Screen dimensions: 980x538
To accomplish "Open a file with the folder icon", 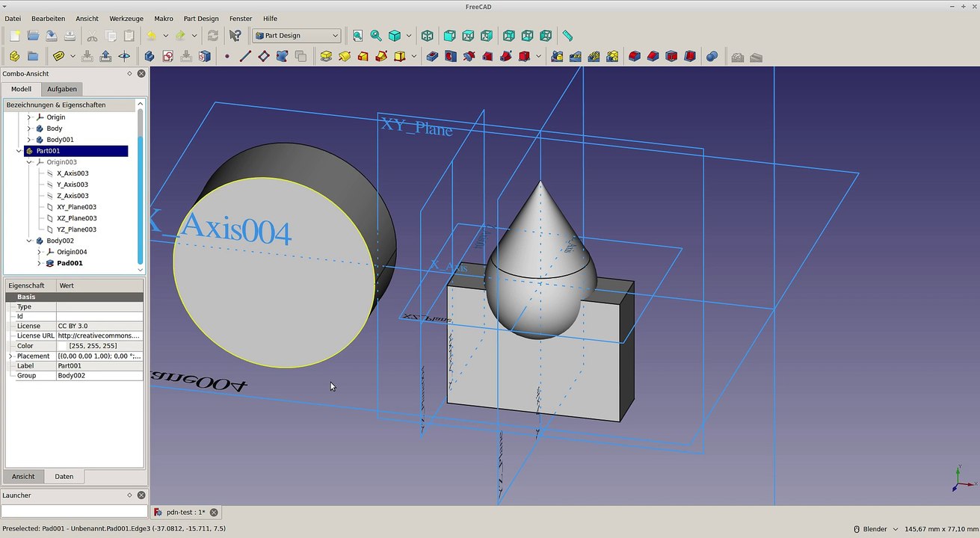I will pyautogui.click(x=33, y=35).
